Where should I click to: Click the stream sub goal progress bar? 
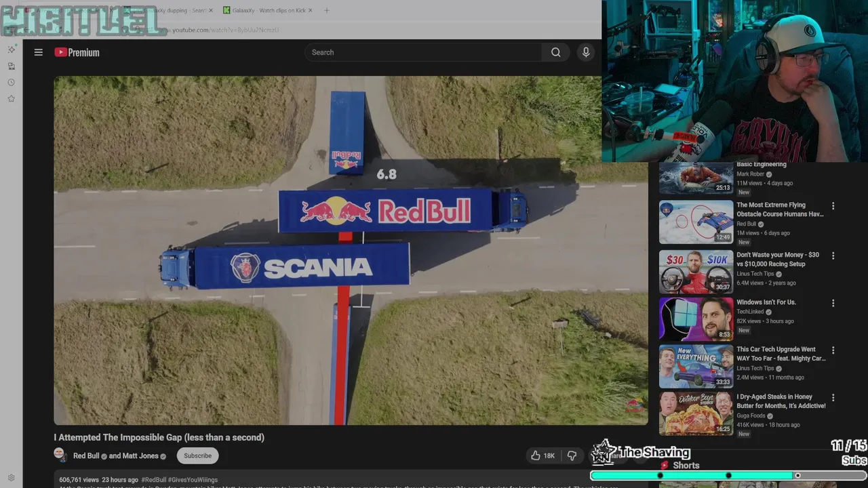click(x=728, y=476)
